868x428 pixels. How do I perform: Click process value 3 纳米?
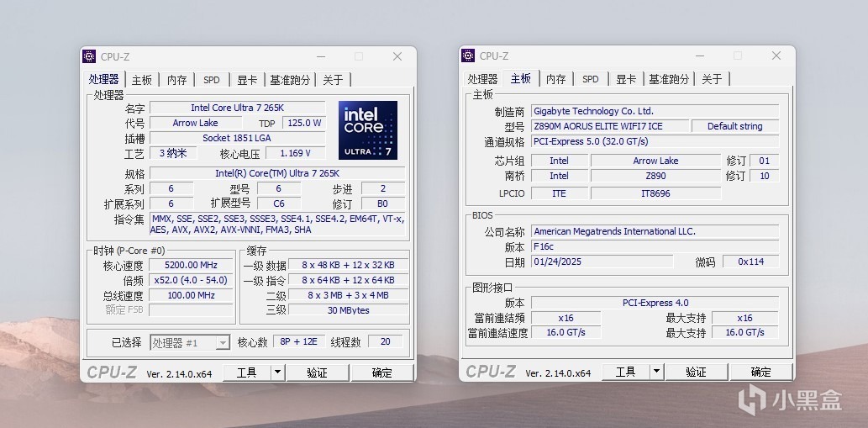pyautogui.click(x=173, y=153)
